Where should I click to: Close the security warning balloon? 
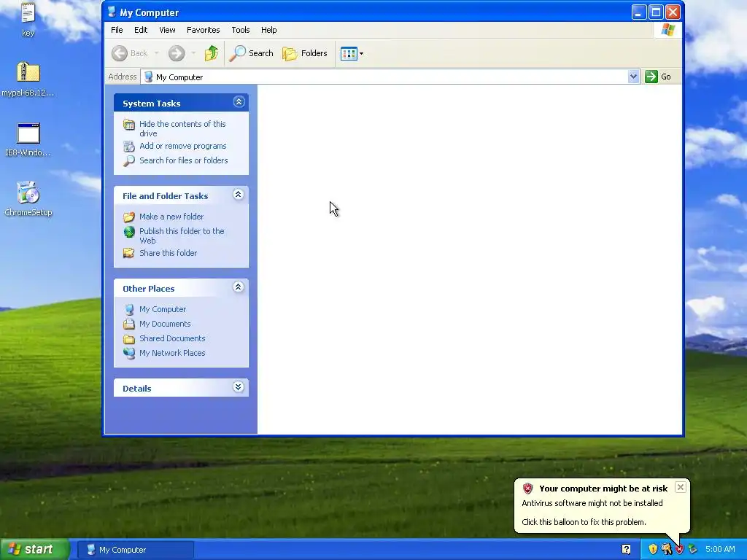681,487
